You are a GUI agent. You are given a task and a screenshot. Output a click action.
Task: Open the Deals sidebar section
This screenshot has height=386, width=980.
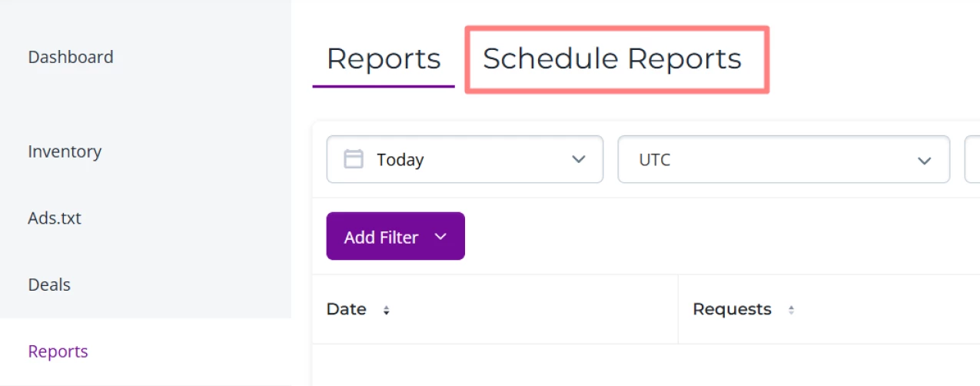pos(49,285)
